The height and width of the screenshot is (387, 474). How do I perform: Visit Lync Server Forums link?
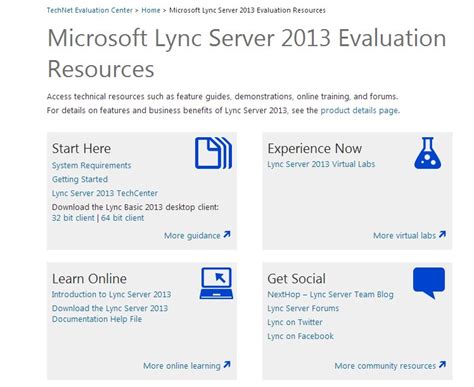coord(303,308)
